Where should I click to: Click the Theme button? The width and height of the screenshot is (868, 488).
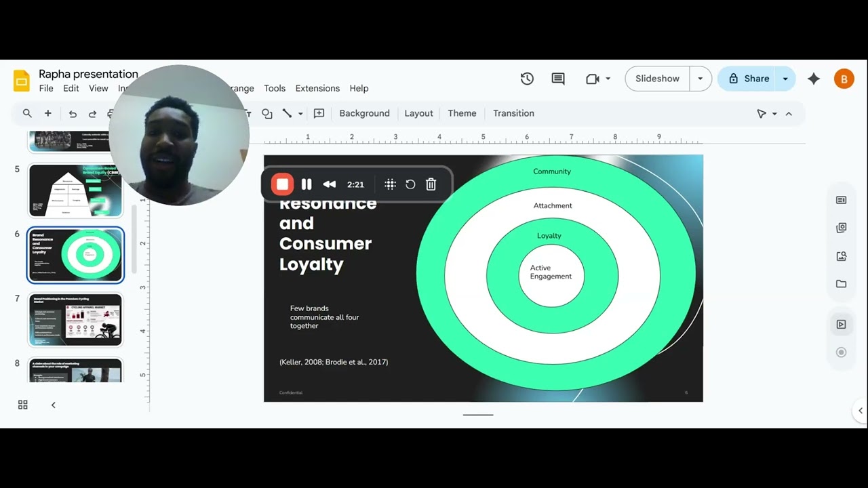(x=462, y=113)
